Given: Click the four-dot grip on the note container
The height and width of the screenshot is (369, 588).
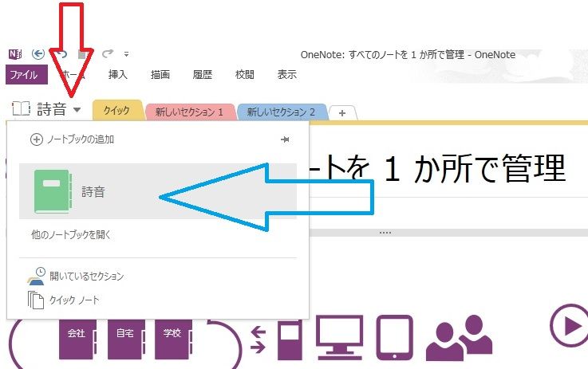Looking at the screenshot, I should 385,233.
